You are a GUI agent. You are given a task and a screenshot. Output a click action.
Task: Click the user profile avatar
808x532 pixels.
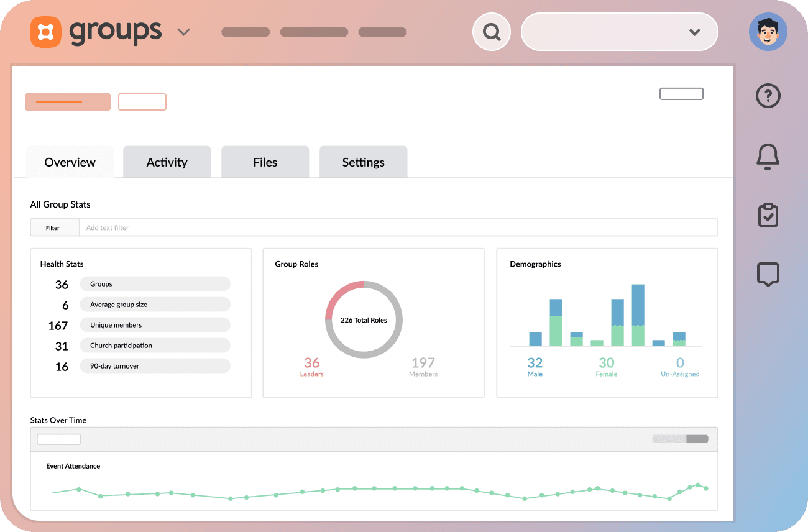click(x=768, y=32)
